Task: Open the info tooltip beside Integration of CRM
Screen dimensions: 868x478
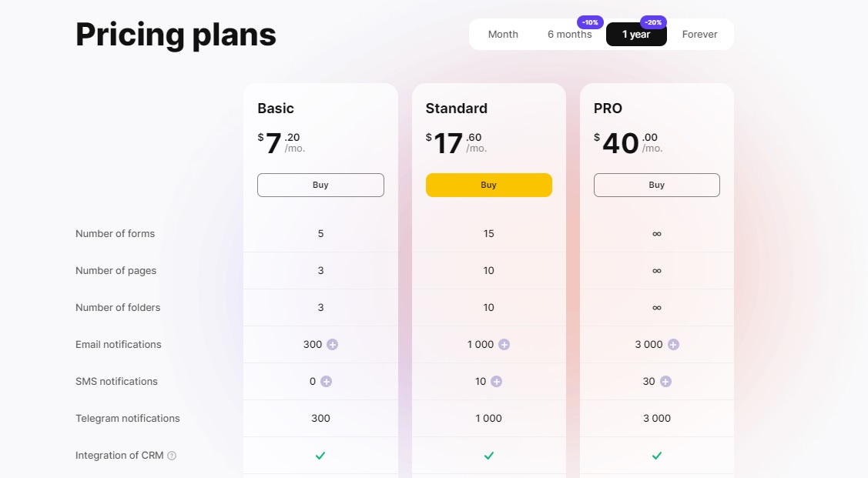Action: tap(171, 455)
